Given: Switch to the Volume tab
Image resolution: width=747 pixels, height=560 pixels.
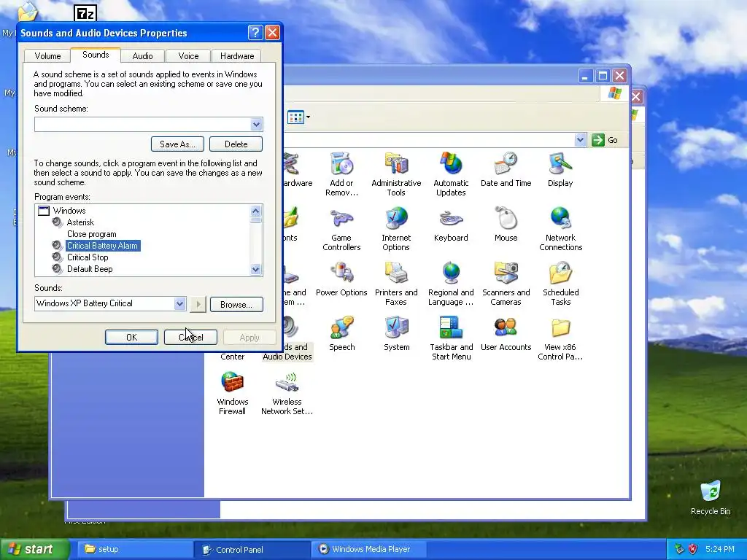Looking at the screenshot, I should click(x=47, y=56).
